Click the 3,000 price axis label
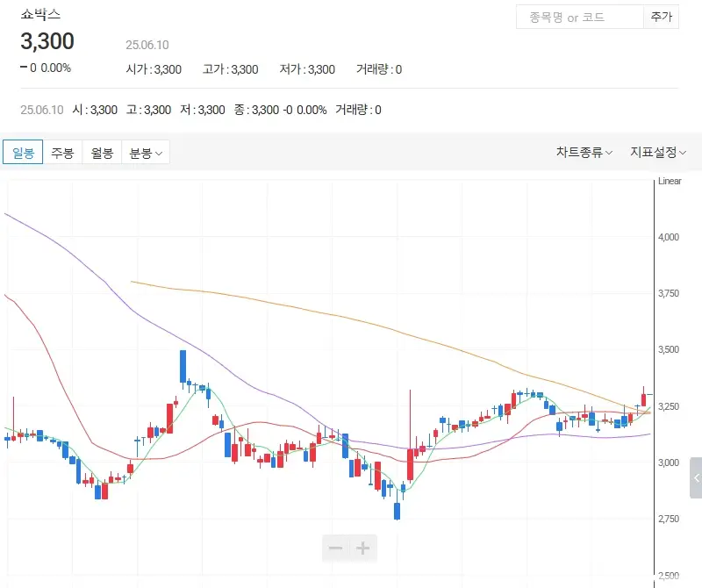The width and height of the screenshot is (702, 588). coord(669,463)
